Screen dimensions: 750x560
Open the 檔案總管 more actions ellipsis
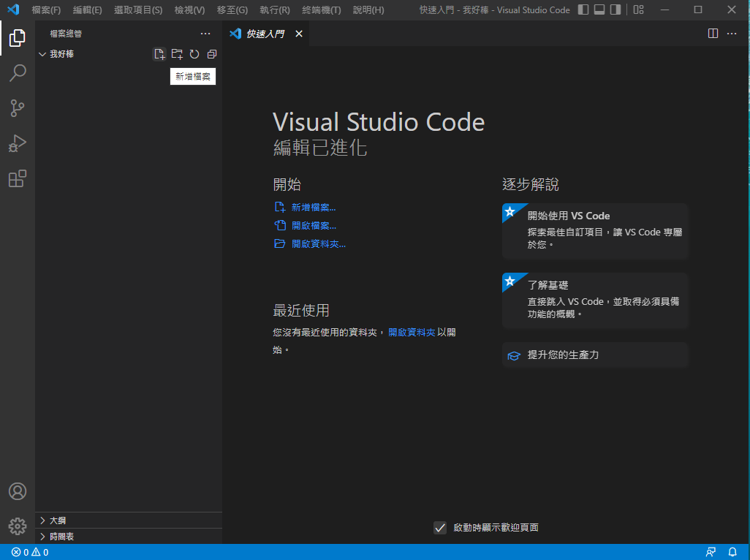pos(205,34)
